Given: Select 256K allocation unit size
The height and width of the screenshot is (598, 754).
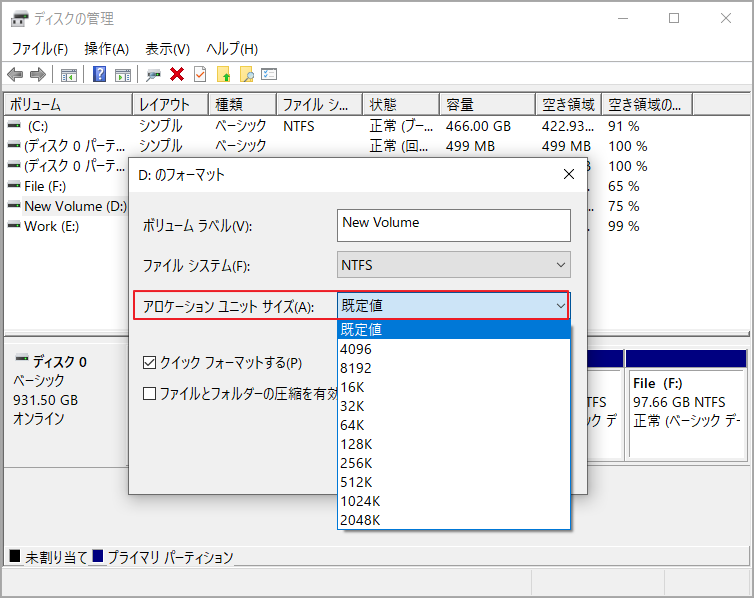Looking at the screenshot, I should (x=454, y=463).
